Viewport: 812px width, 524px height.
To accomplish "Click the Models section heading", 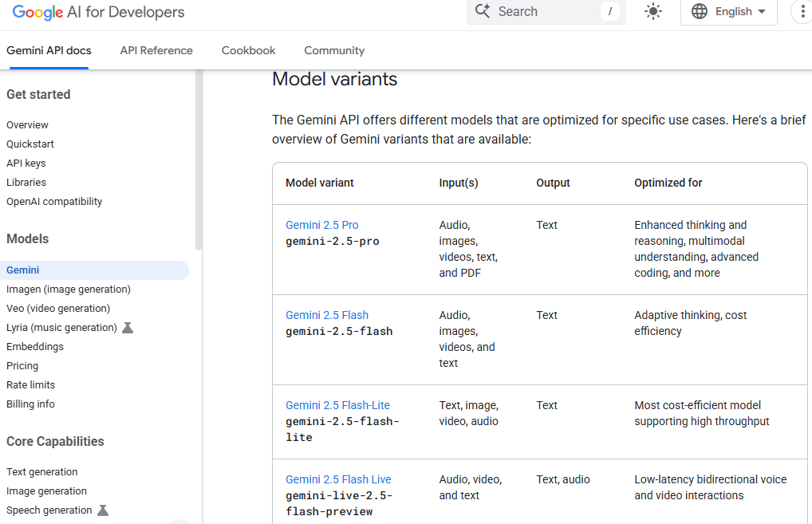I will (27, 239).
